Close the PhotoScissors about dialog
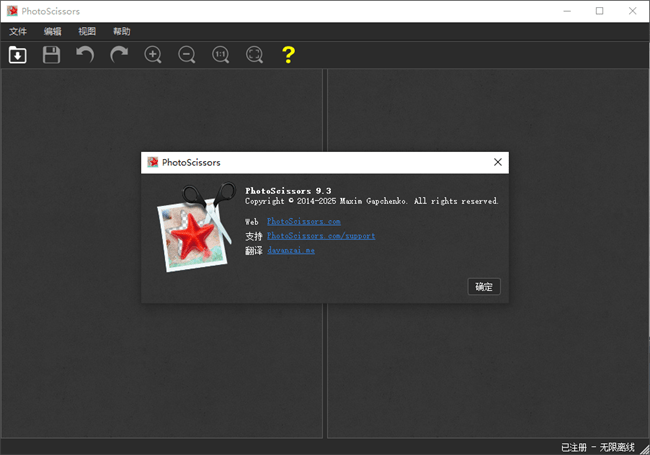Viewport: 650px width, 455px height. point(497,162)
